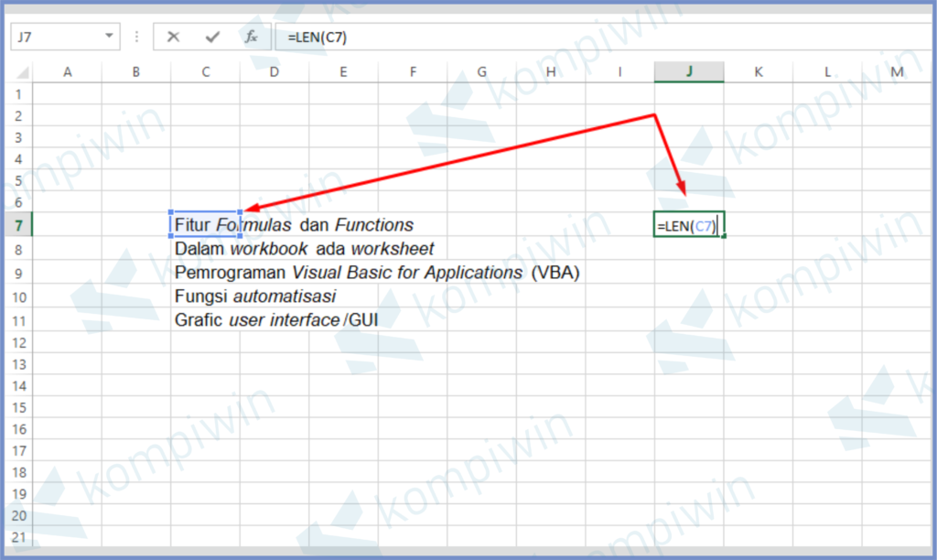Click cell with "Fitur Formulas dan Functions"
Viewport: 937px width, 560px height.
coord(205,225)
